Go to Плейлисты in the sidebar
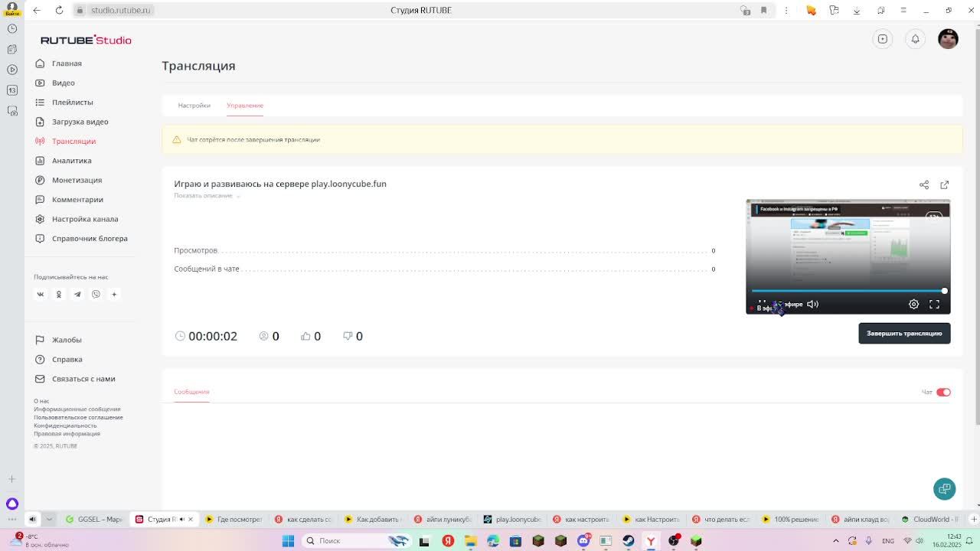 [x=73, y=103]
